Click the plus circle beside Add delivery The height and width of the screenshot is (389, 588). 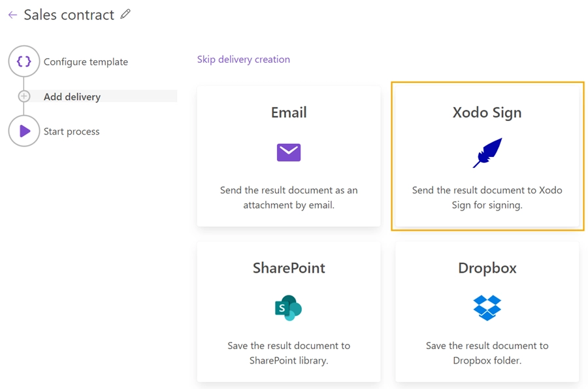pyautogui.click(x=24, y=96)
